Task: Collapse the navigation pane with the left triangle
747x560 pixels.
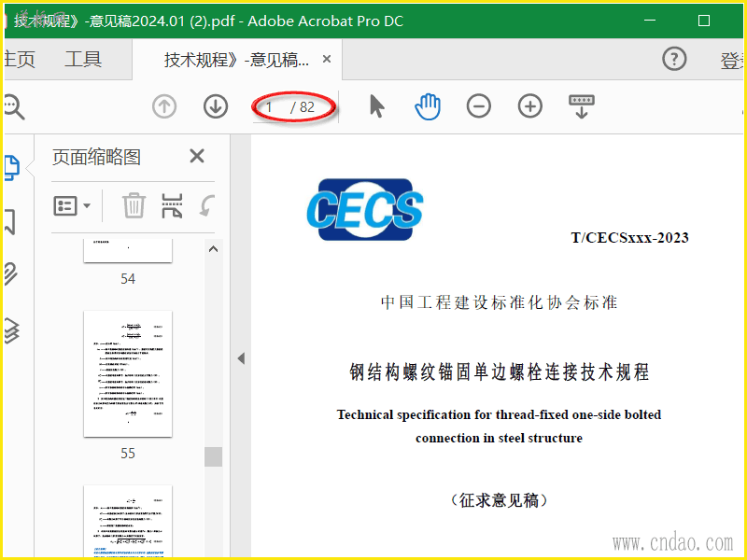Action: [241, 358]
